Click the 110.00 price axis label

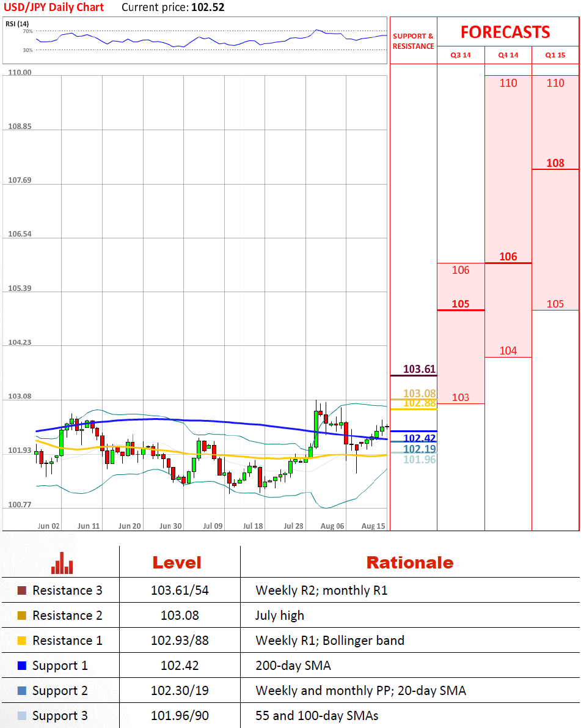(x=20, y=72)
